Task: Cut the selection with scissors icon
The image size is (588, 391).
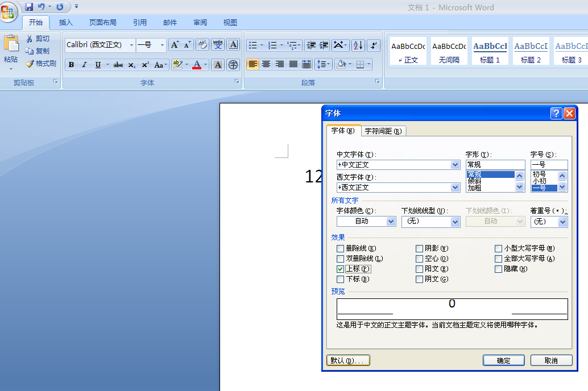Action: (29, 39)
